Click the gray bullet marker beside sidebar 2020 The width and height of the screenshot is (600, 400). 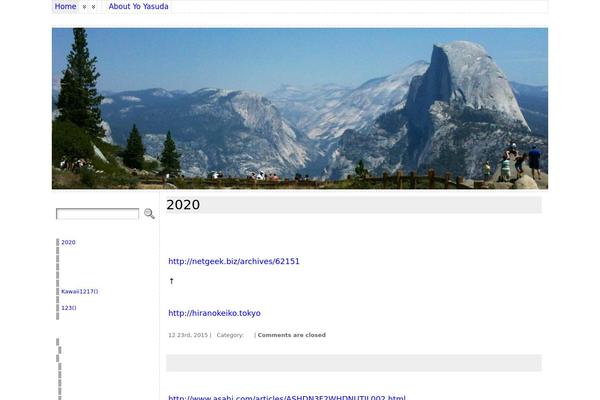click(58, 242)
